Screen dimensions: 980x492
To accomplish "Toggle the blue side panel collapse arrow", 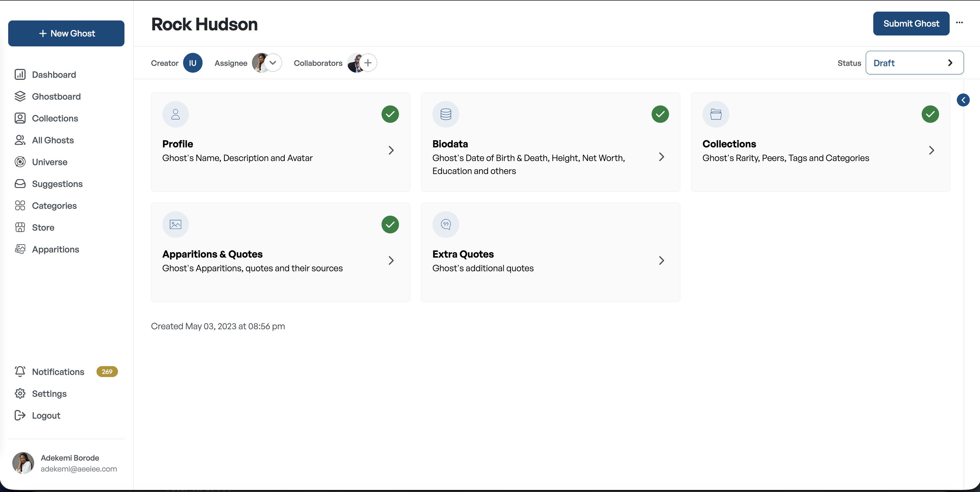I will click(963, 100).
